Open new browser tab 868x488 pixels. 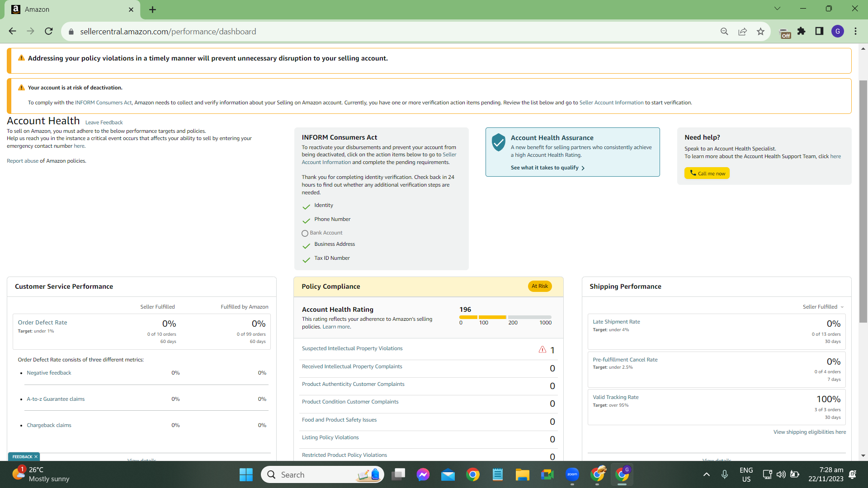(153, 9)
